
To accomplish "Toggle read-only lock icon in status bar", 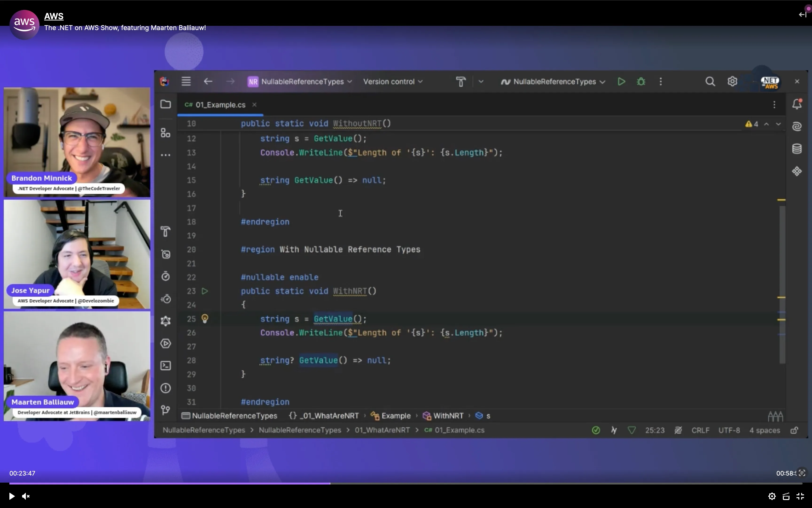I will point(794,430).
